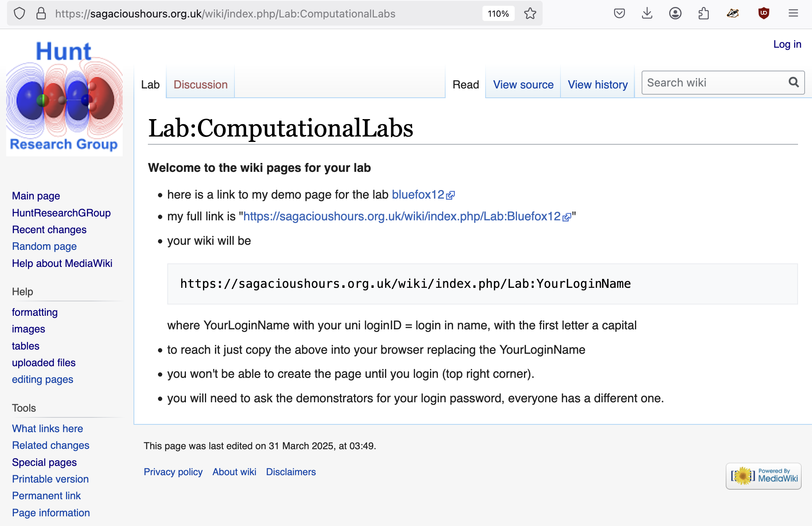Save the page to Pocket
Image resolution: width=812 pixels, height=526 pixels.
coord(619,13)
